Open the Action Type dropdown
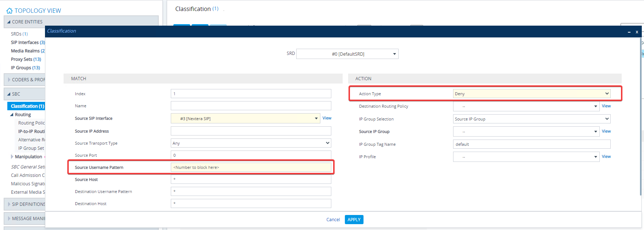 click(531, 94)
